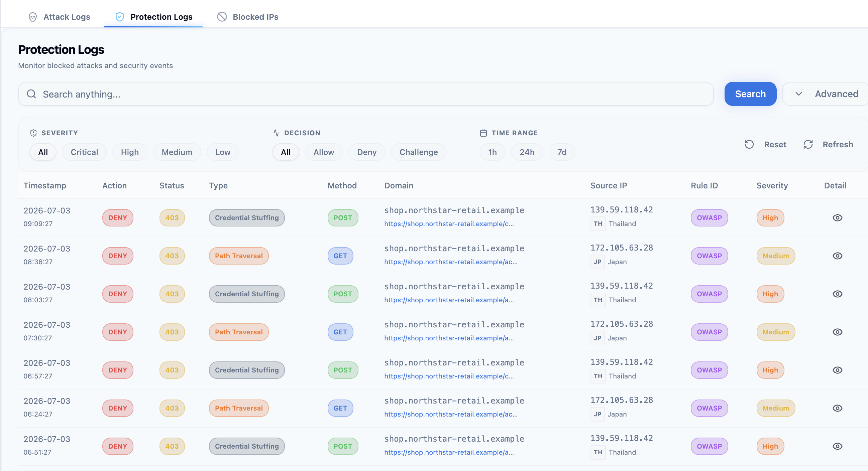Click the magnifier icon in search box

click(31, 94)
